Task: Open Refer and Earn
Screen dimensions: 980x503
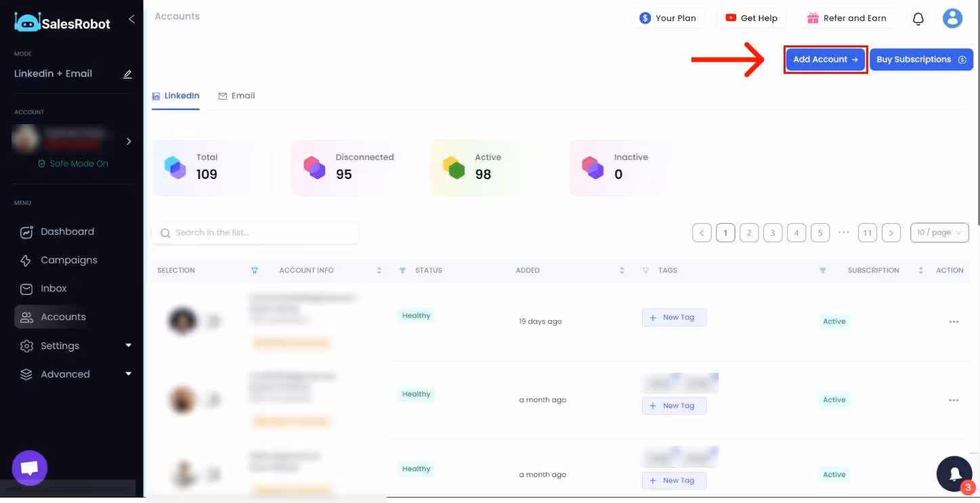Action: click(847, 18)
